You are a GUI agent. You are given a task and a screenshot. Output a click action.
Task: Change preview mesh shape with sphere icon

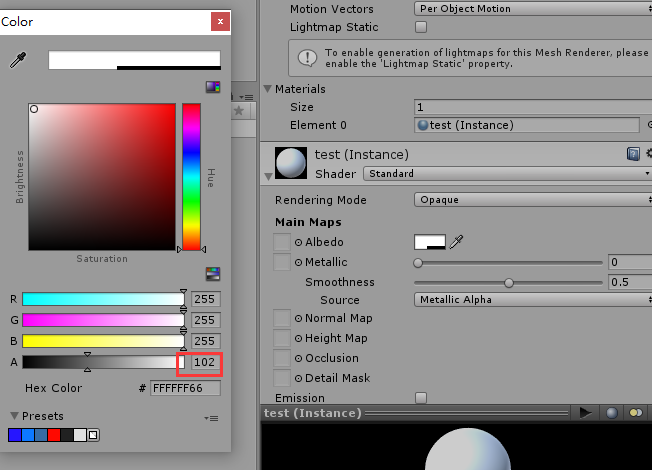[x=611, y=413]
